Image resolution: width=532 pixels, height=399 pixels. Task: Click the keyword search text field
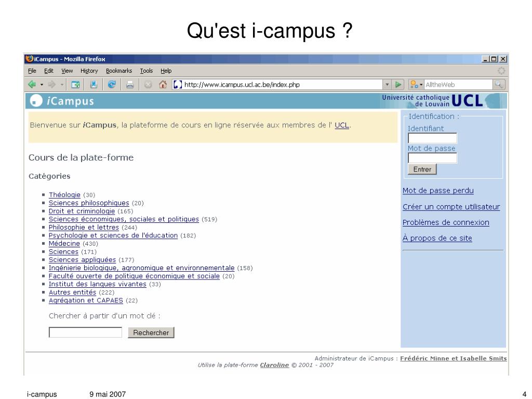pyautogui.click(x=85, y=332)
